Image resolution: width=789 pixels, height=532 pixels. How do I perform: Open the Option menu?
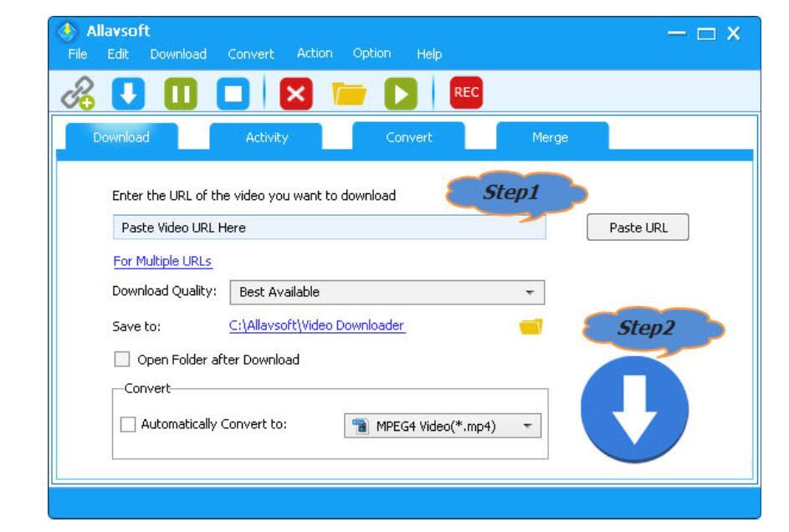coord(371,54)
